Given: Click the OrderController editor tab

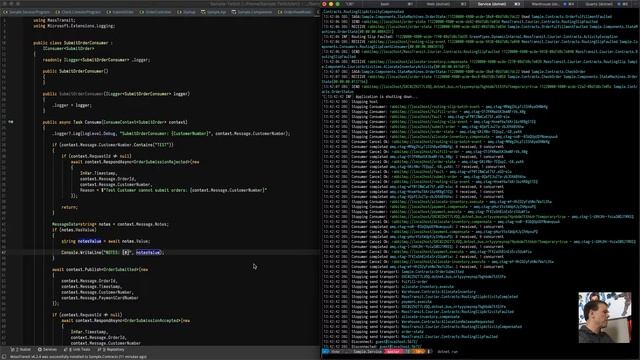Looking at the screenshot, I should 156,12.
